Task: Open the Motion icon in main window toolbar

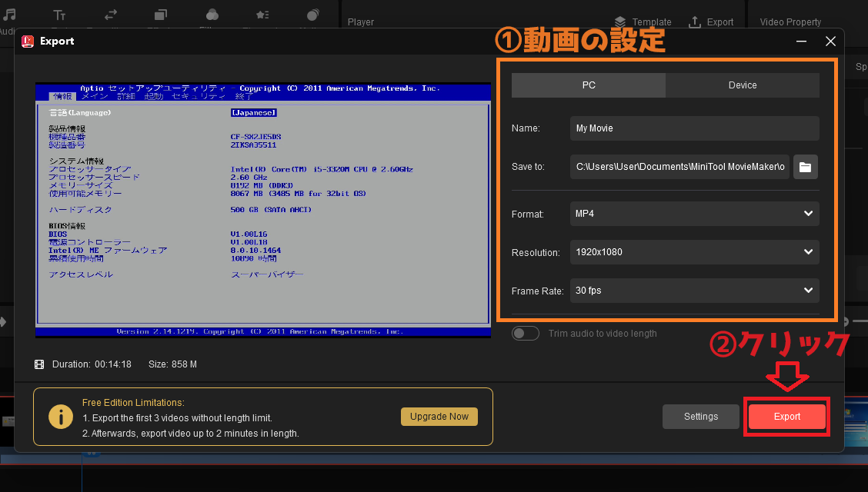Action: (312, 15)
